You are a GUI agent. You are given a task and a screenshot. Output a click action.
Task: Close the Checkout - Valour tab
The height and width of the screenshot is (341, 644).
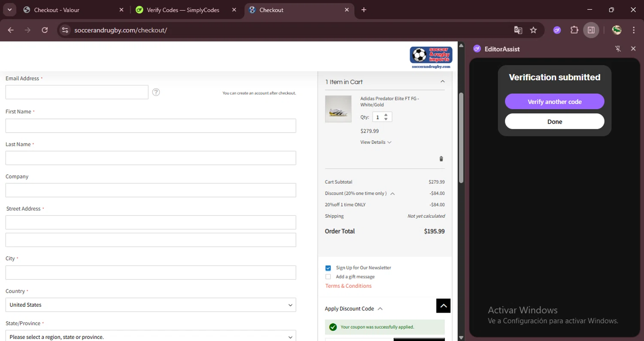(x=122, y=10)
